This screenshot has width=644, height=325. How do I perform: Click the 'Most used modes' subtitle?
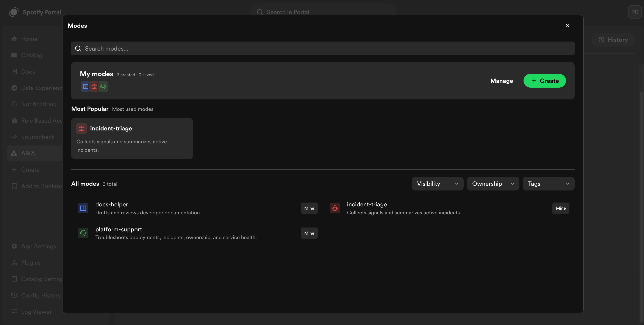point(133,109)
